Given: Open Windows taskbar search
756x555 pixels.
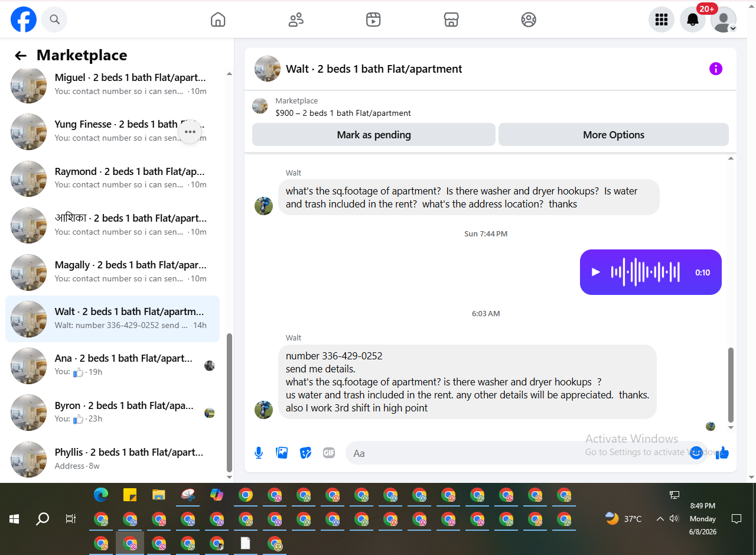Looking at the screenshot, I should [x=43, y=519].
